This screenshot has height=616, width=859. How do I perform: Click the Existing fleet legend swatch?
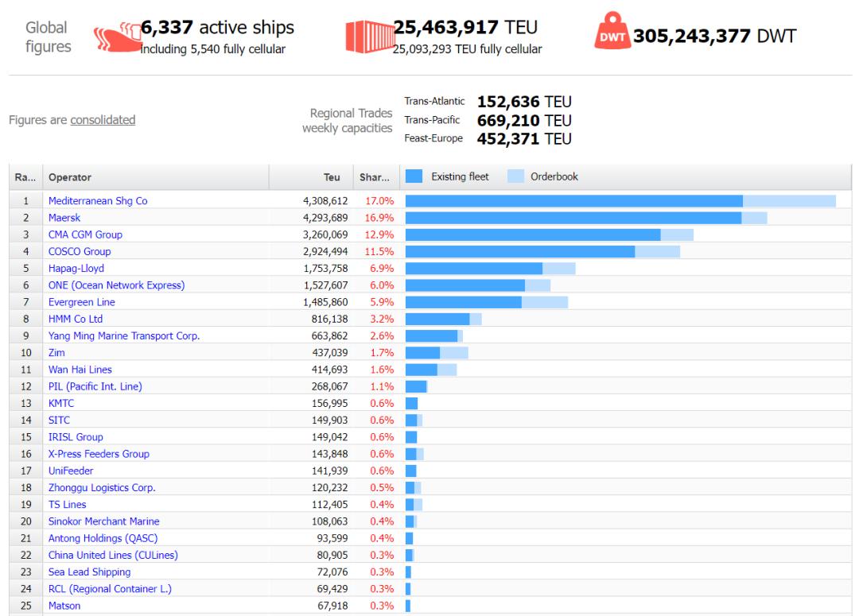414,176
